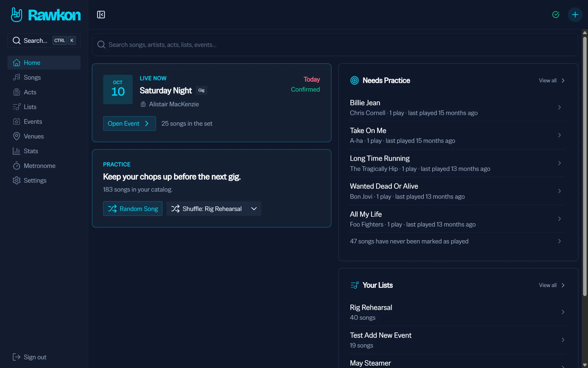Click the Alistair MacKenzie act name
Screen dimensions: 588x368
[x=174, y=104]
